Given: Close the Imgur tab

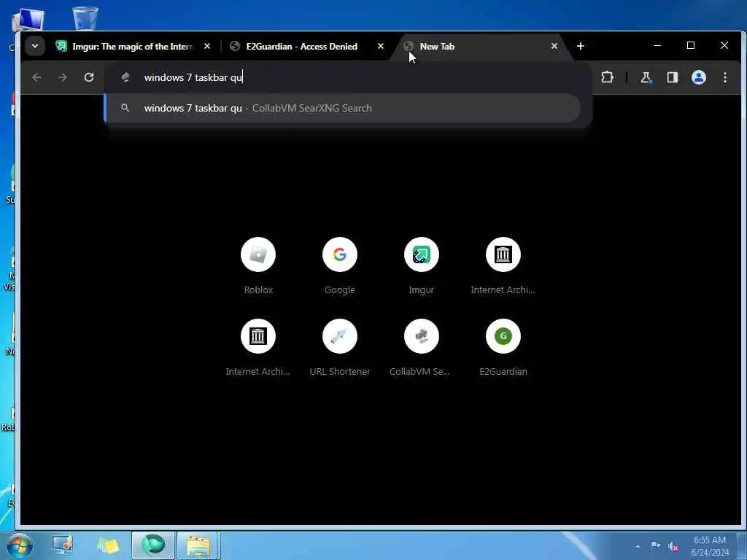Looking at the screenshot, I should click(x=206, y=46).
